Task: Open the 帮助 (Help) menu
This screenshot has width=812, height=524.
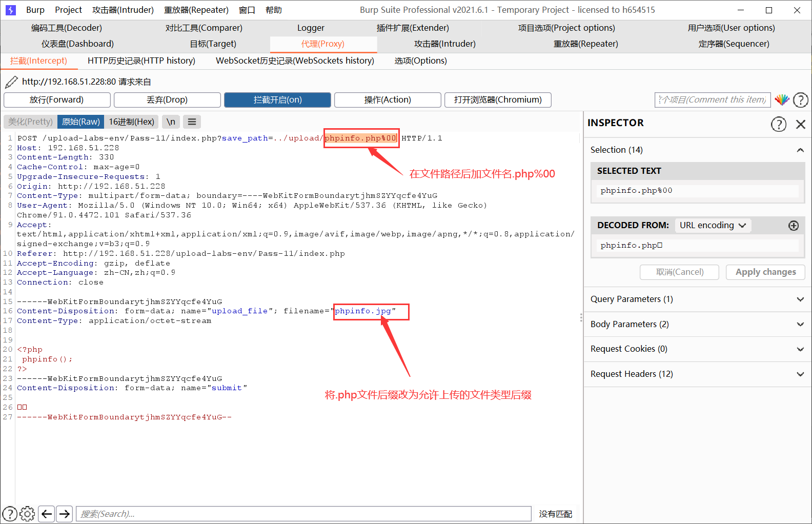Action: 274,10
